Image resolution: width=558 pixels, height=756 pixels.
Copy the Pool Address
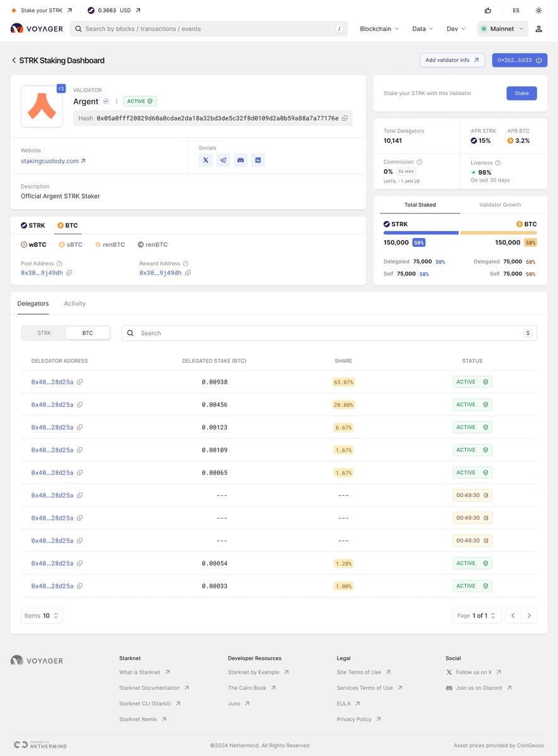69,273
